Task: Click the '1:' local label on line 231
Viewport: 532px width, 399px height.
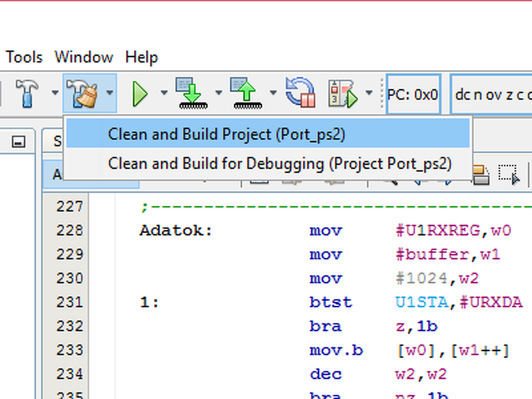Action: pyautogui.click(x=150, y=302)
